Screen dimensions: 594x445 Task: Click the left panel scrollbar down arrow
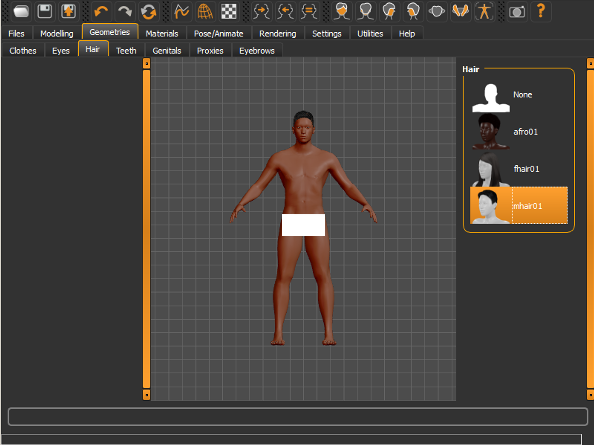(147, 395)
